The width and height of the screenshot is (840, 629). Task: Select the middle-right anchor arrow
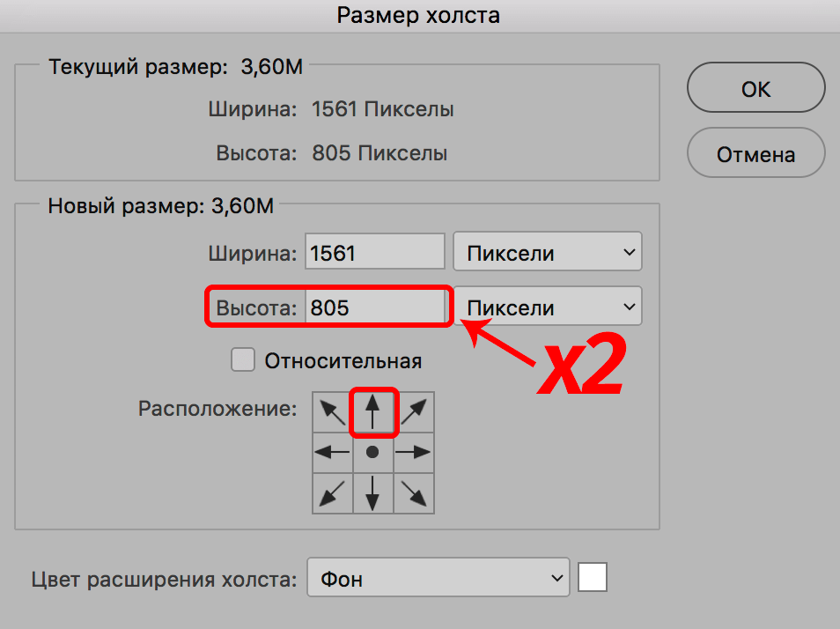[414, 452]
